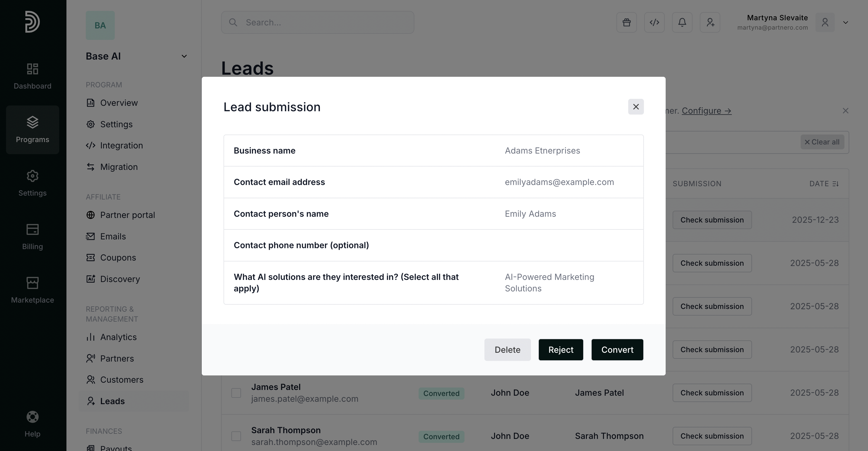Click the add user icon in header
The height and width of the screenshot is (451, 868).
pyautogui.click(x=710, y=22)
